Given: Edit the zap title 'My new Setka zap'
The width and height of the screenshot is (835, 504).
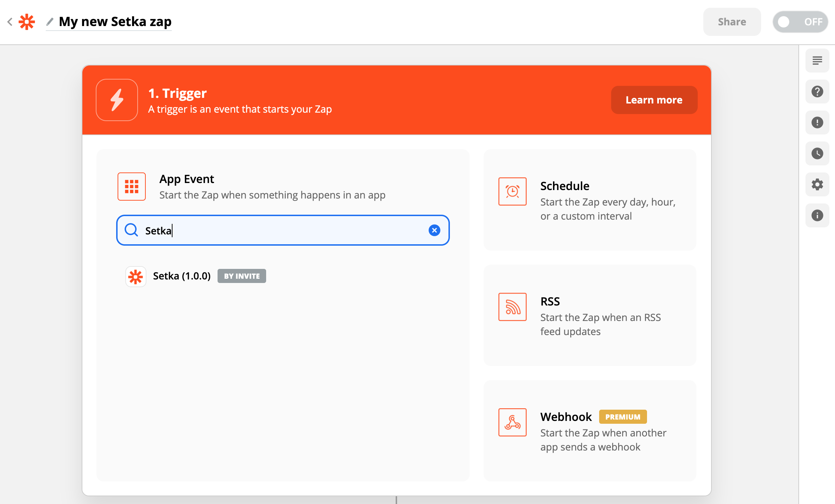Looking at the screenshot, I should pyautogui.click(x=115, y=22).
